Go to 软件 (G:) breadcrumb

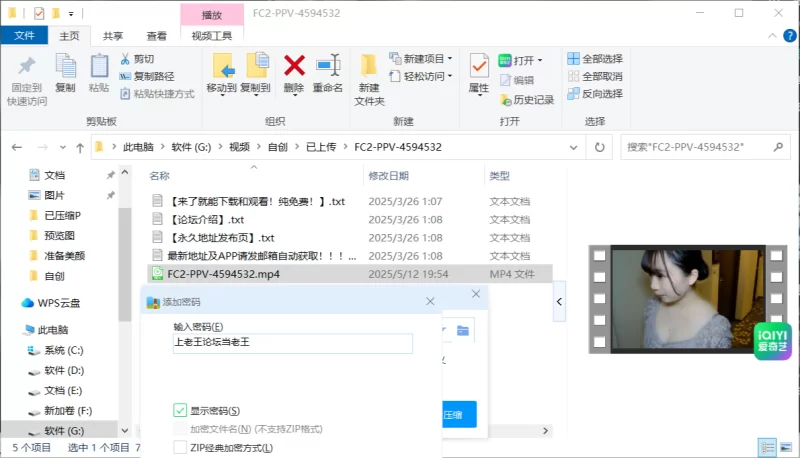pyautogui.click(x=191, y=147)
